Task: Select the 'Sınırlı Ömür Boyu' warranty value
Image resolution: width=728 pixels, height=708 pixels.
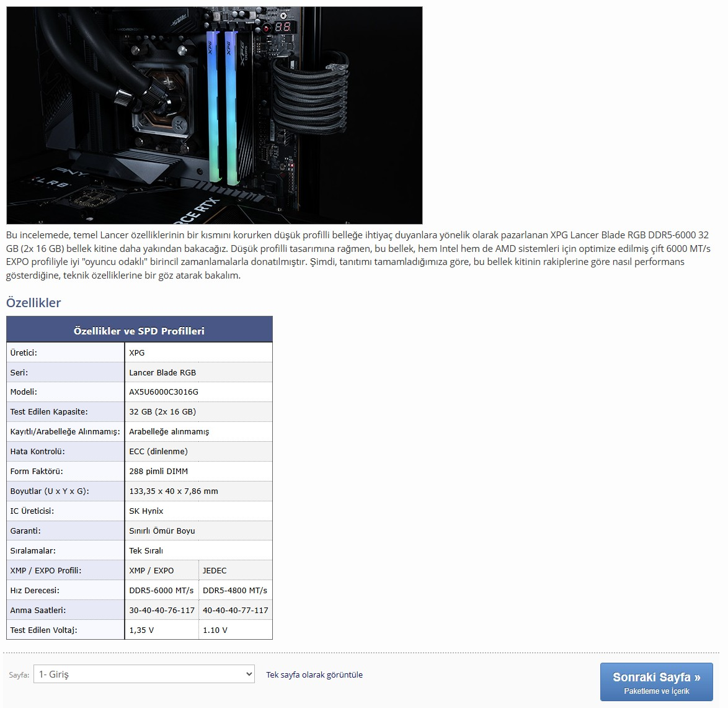Action: pyautogui.click(x=162, y=531)
